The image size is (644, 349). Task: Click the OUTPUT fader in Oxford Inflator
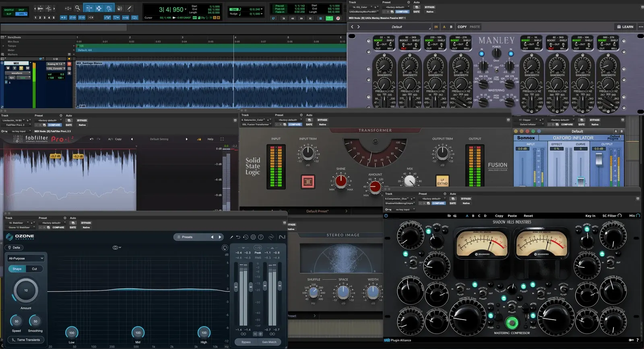tap(599, 159)
